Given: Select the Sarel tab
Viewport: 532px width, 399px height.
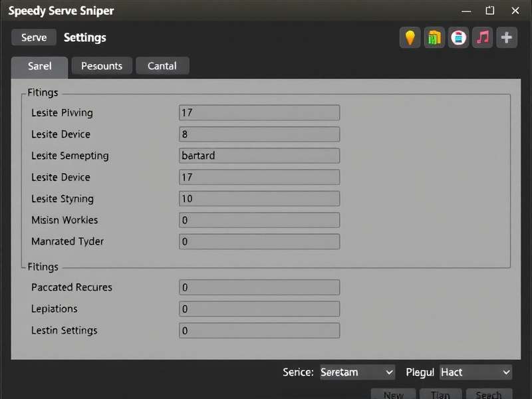Looking at the screenshot, I should coord(39,66).
